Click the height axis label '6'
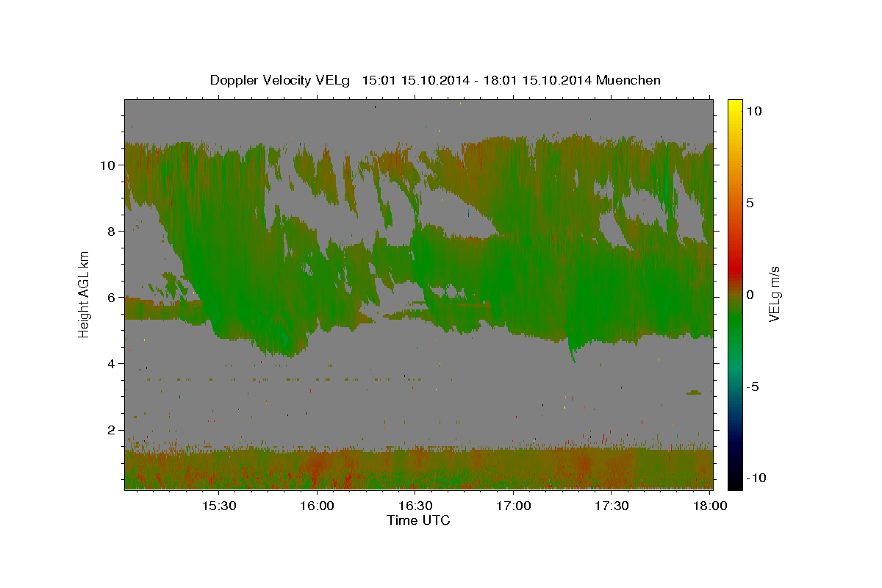The width and height of the screenshot is (882, 588). (x=110, y=298)
